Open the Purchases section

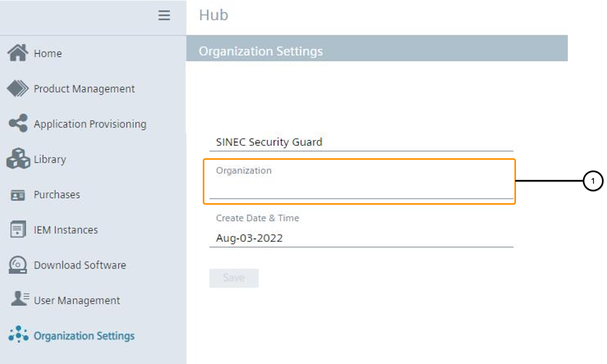[x=57, y=195]
